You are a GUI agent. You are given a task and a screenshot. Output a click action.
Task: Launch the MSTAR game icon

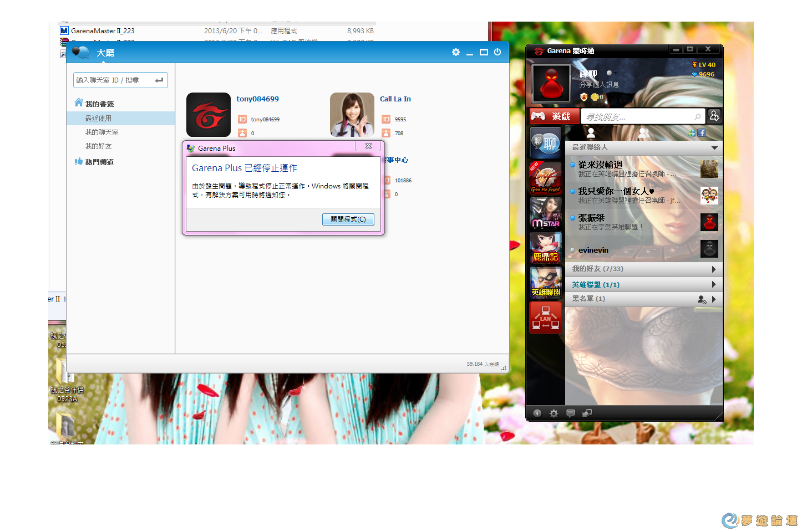[x=546, y=213]
